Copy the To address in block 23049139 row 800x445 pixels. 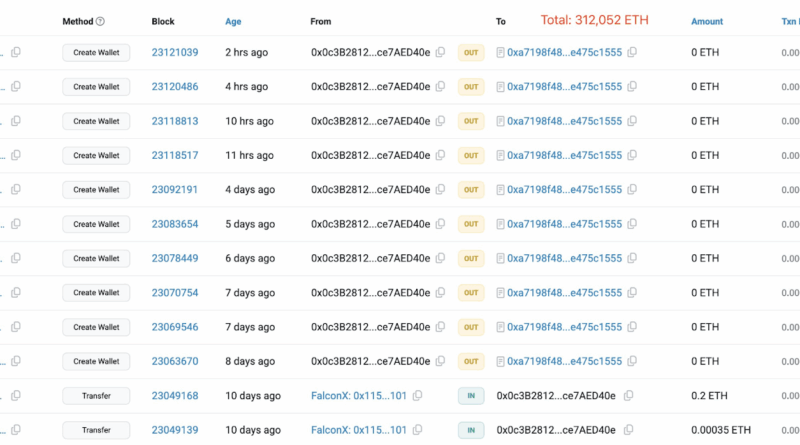(x=629, y=430)
